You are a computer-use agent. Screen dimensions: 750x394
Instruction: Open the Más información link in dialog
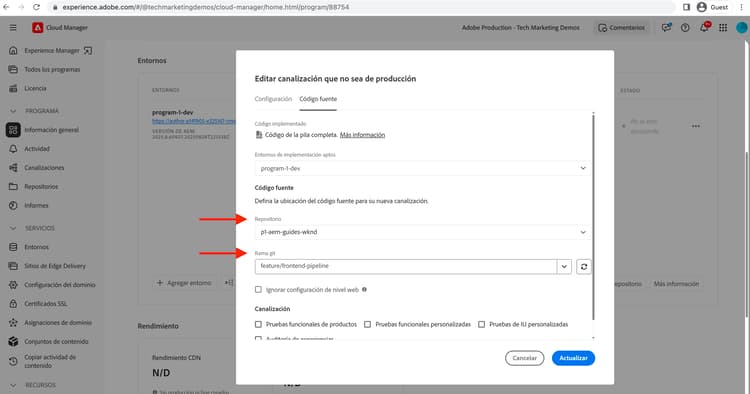362,135
